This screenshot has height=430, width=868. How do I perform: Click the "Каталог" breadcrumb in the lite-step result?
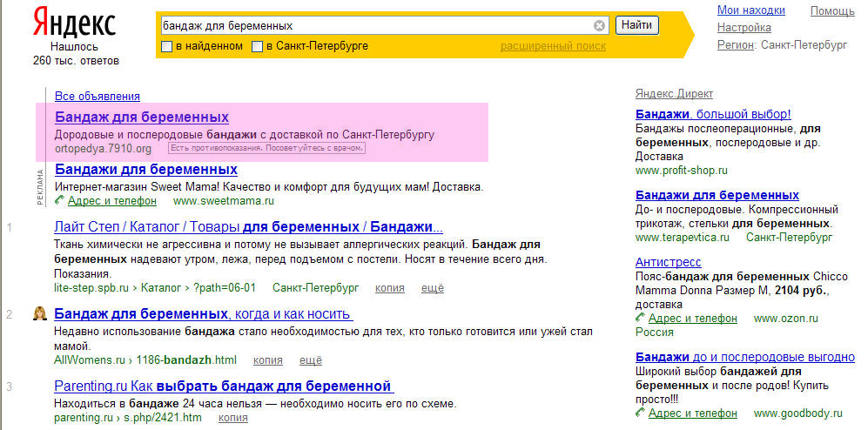pos(160,288)
